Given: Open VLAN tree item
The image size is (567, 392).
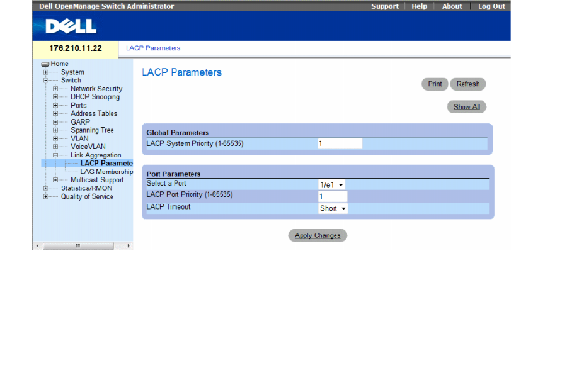Looking at the screenshot, I should click(79, 138).
